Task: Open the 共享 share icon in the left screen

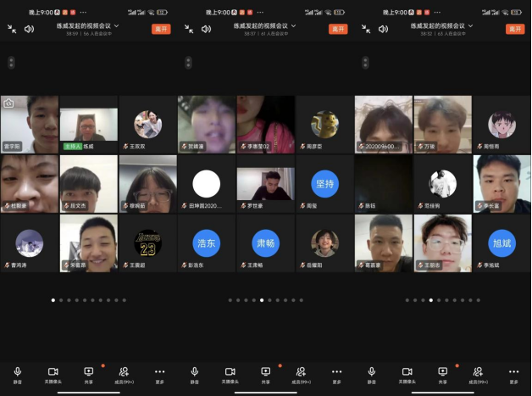Action: [x=88, y=374]
